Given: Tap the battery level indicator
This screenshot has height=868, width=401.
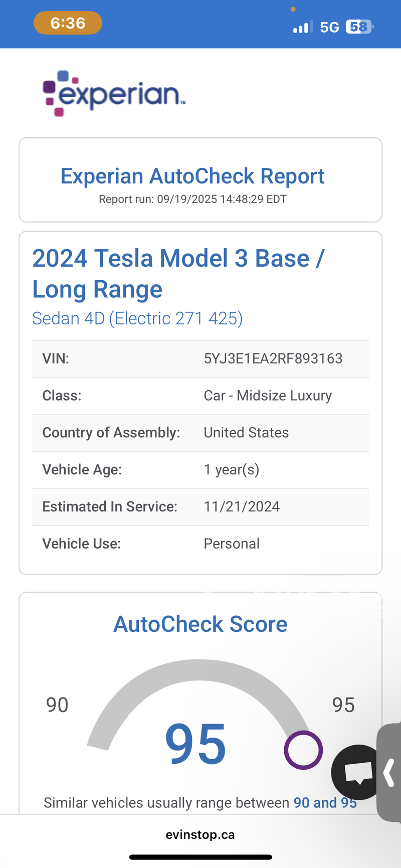Looking at the screenshot, I should [x=359, y=27].
